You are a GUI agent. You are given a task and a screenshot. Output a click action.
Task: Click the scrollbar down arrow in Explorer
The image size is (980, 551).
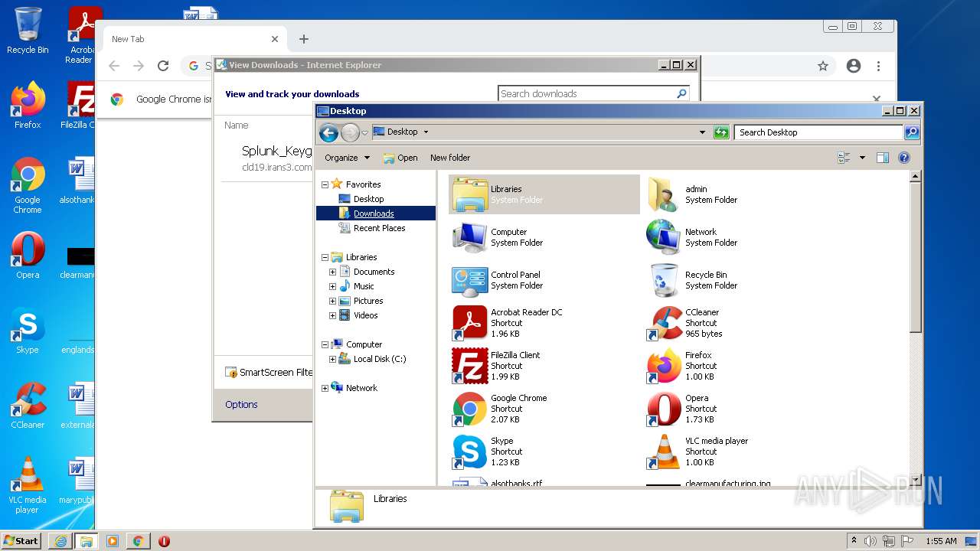tap(915, 480)
